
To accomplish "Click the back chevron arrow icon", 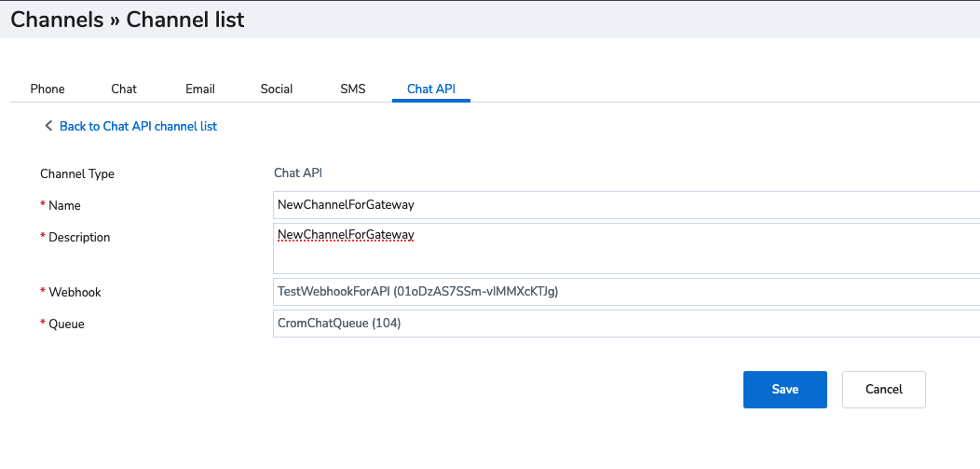I will click(48, 126).
